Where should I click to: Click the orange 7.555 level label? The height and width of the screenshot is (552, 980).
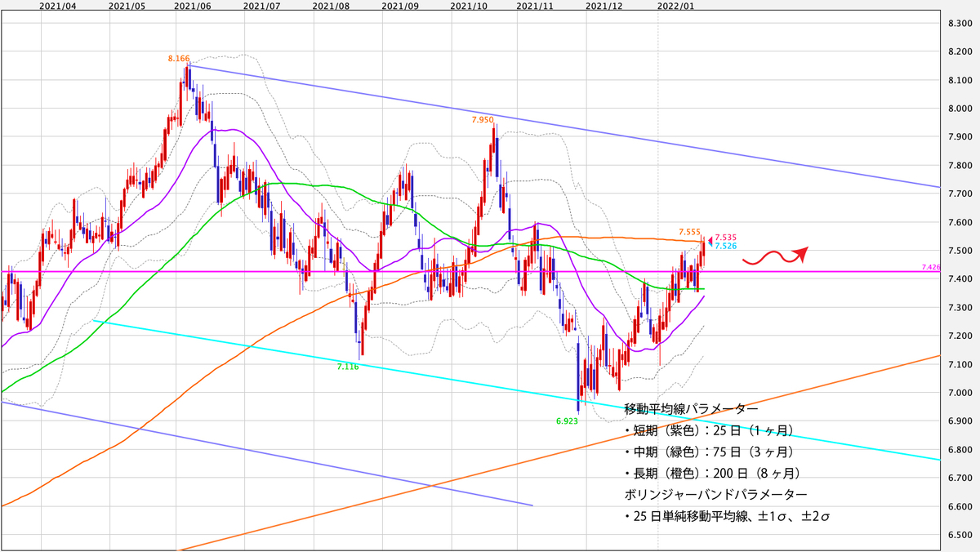point(688,233)
